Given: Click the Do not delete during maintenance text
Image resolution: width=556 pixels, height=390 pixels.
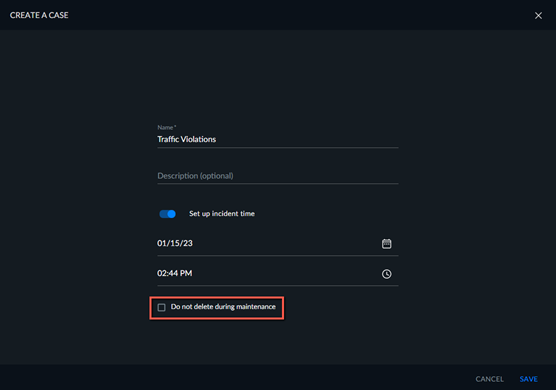Looking at the screenshot, I should pos(223,307).
